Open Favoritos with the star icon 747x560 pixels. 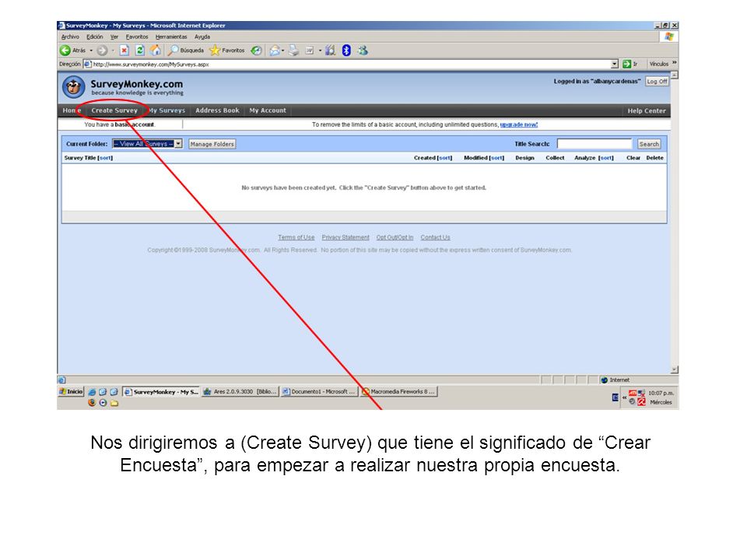[215, 51]
